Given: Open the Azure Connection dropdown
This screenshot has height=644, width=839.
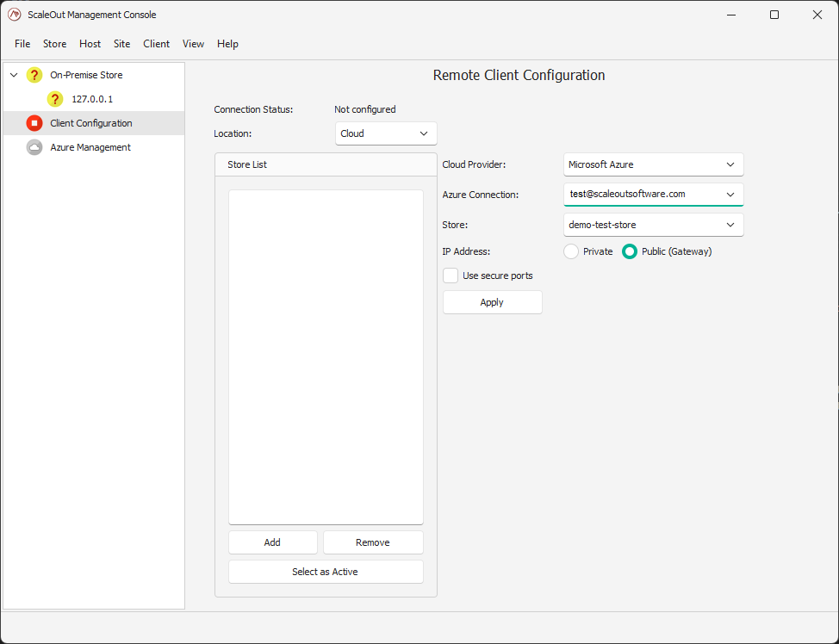Looking at the screenshot, I should click(653, 195).
